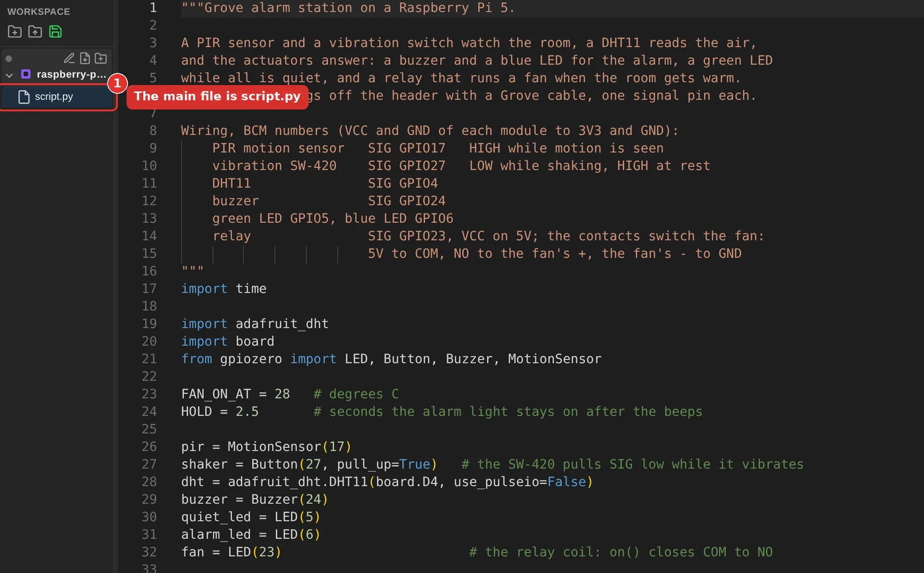Click the 'buzzer = Buzzer(24)' line
Image resolution: width=924 pixels, height=573 pixels.
pyautogui.click(x=255, y=499)
